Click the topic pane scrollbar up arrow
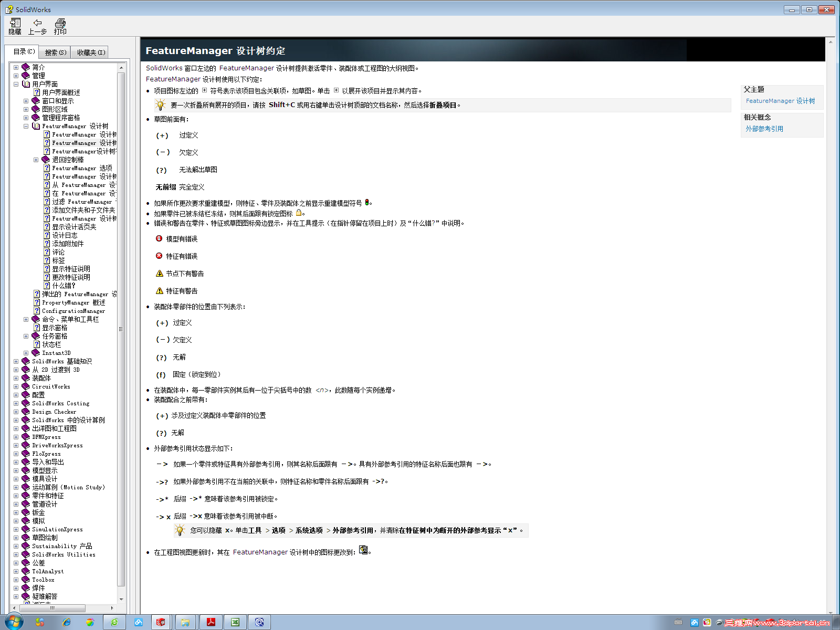840x630 pixels. (x=831, y=42)
